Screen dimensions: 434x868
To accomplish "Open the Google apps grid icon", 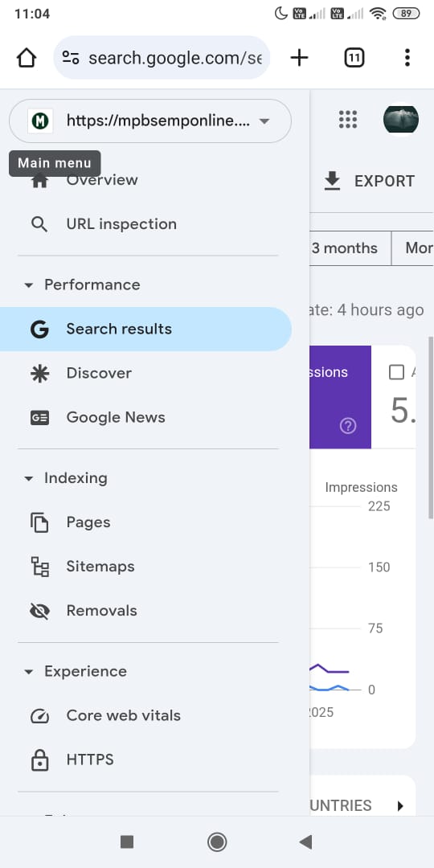I will (x=348, y=120).
